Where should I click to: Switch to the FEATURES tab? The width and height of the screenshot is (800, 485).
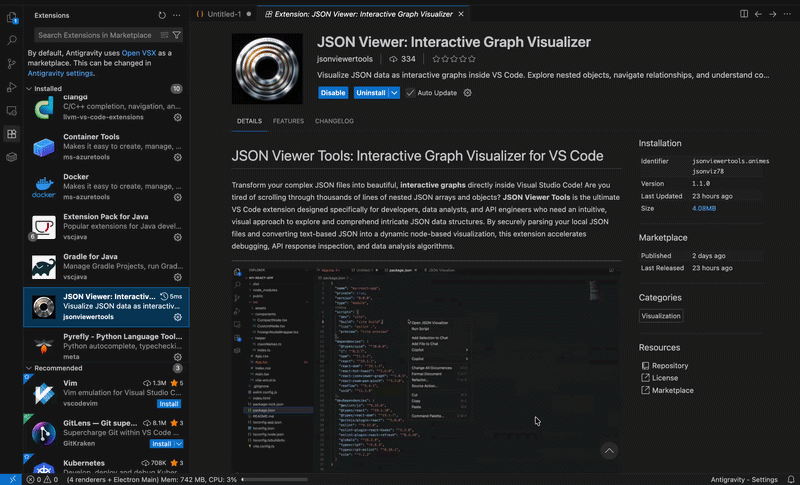coord(288,121)
